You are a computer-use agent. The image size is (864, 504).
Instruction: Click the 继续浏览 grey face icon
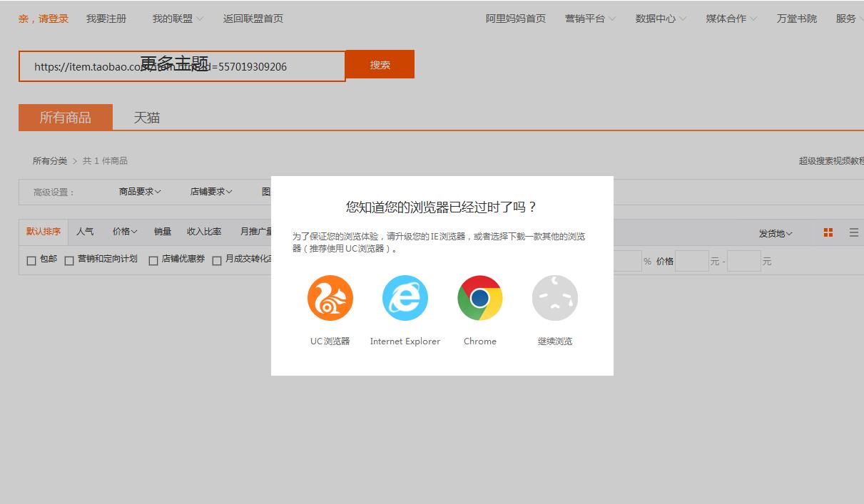[555, 298]
